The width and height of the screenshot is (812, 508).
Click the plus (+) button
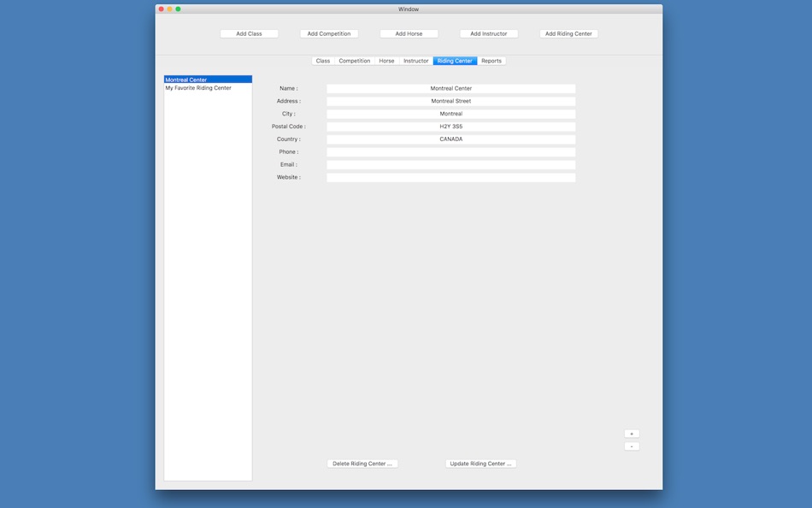coord(632,434)
